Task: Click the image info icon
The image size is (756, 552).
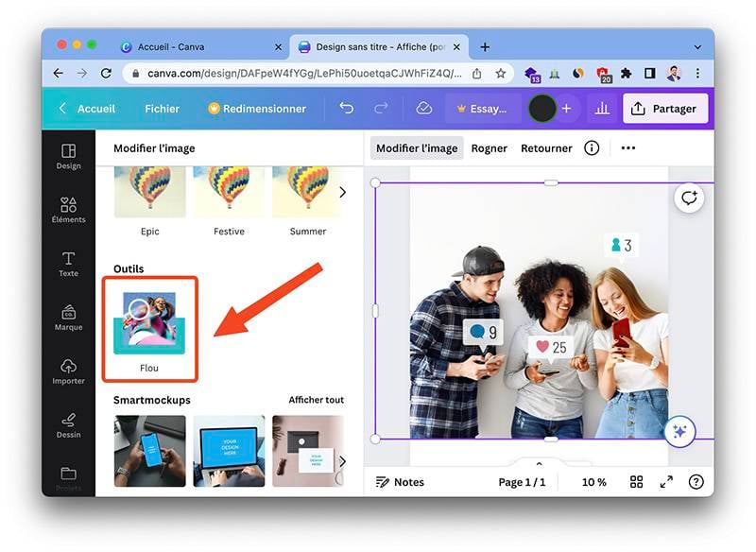Action: pyautogui.click(x=592, y=148)
